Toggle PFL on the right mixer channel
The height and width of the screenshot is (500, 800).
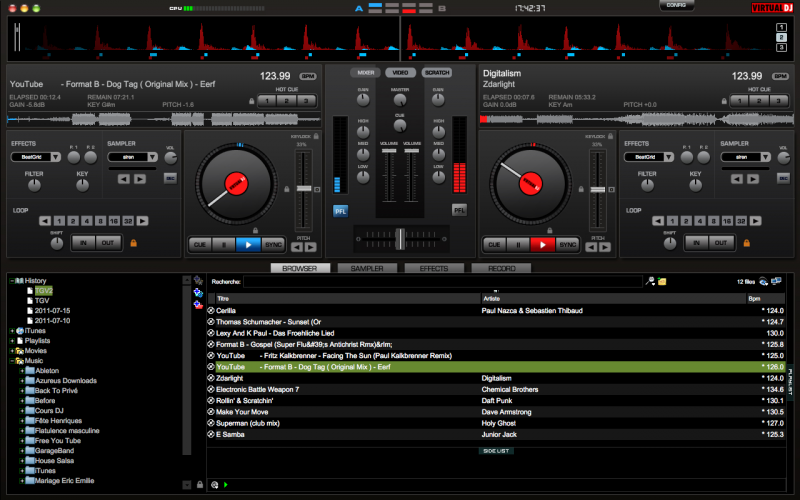(459, 210)
